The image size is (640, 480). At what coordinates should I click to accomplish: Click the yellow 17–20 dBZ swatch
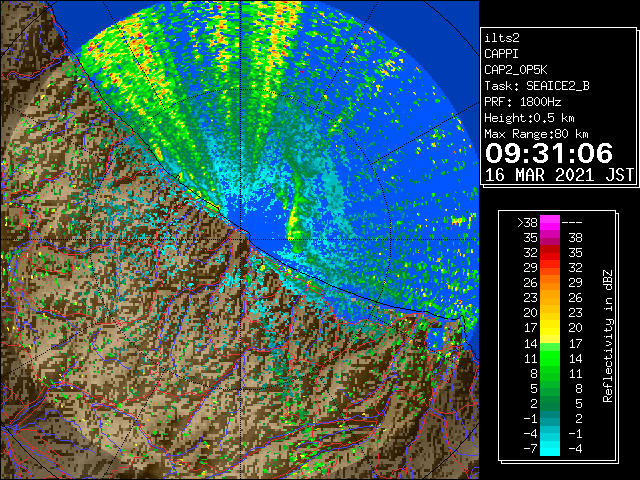(550, 328)
